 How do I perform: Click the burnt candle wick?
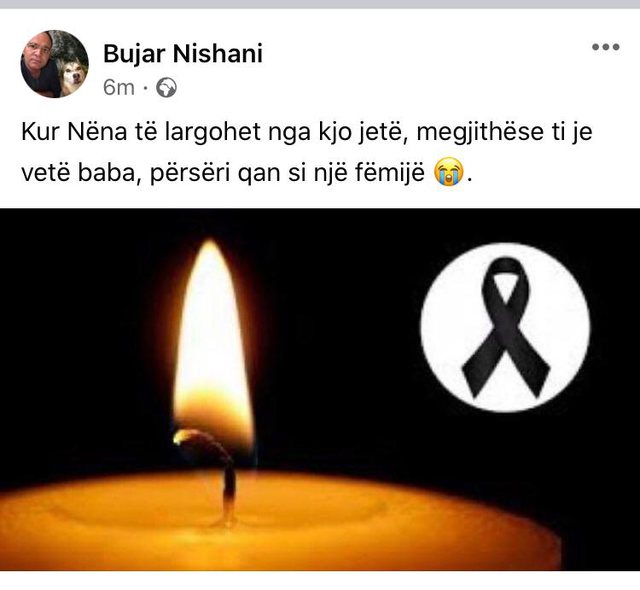click(x=210, y=469)
